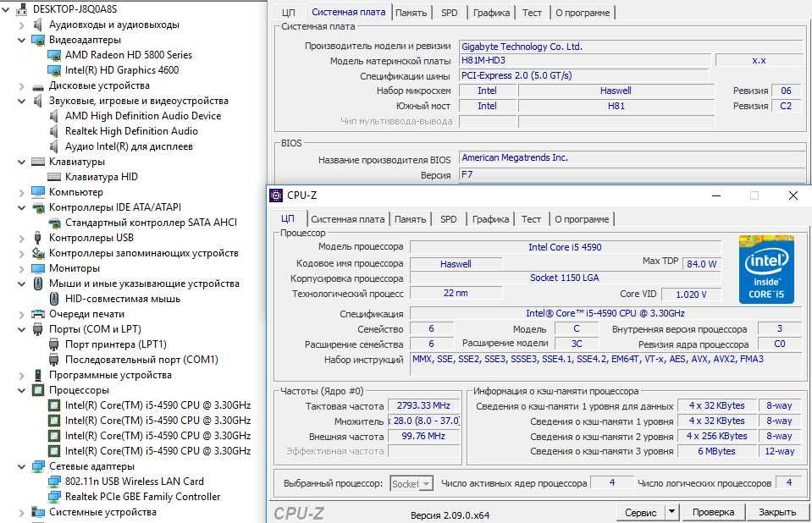
Task: Click the H81M-HD3 motherboard model value
Action: tap(585, 61)
